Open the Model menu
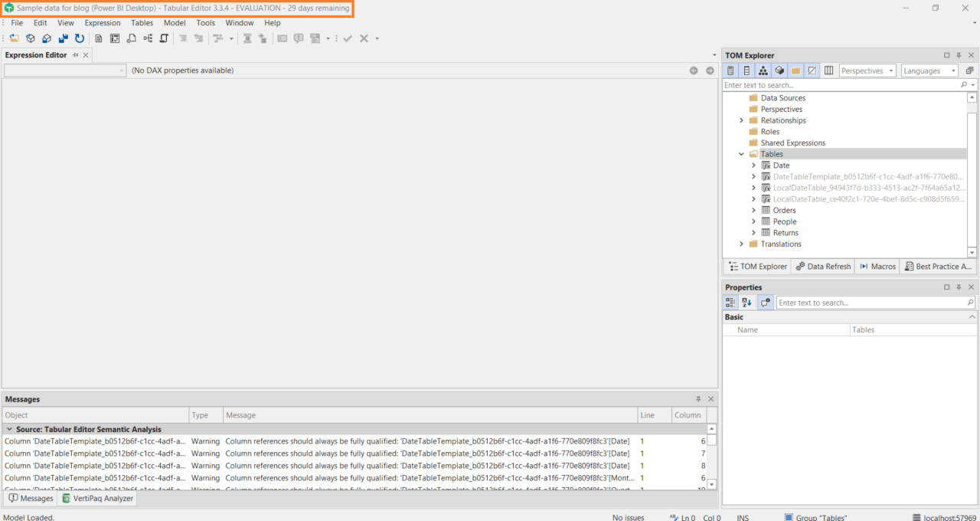The width and height of the screenshot is (980, 521). tap(175, 22)
